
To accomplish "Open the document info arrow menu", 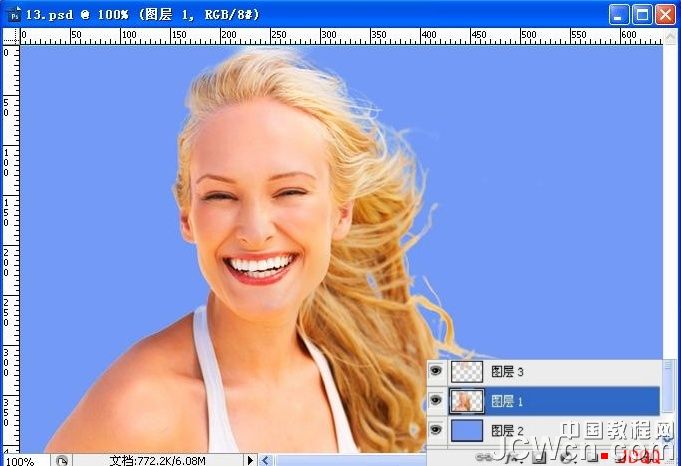I will [x=251, y=460].
